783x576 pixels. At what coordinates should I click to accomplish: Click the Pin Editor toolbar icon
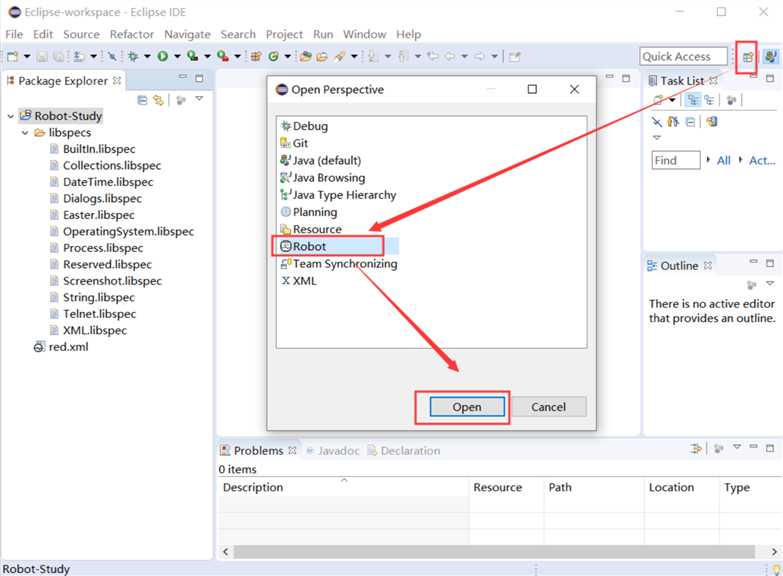(x=515, y=56)
